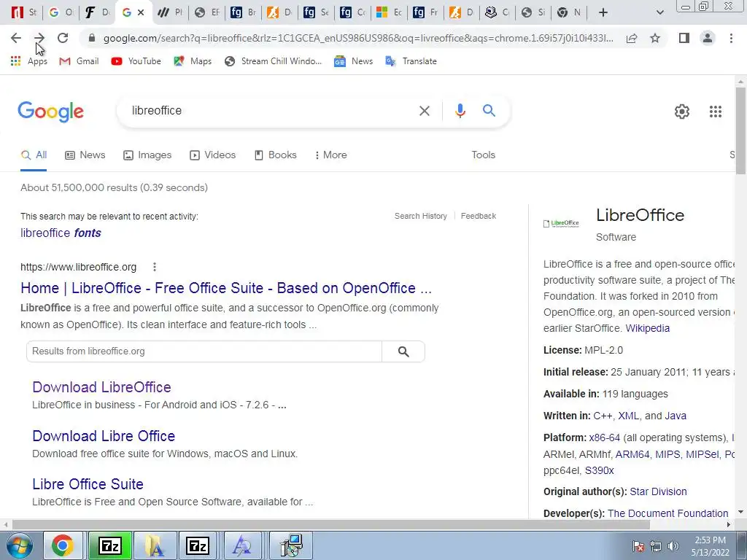The width and height of the screenshot is (747, 560).
Task: Click the libreoffice.org result three-dot options
Action: [155, 267]
